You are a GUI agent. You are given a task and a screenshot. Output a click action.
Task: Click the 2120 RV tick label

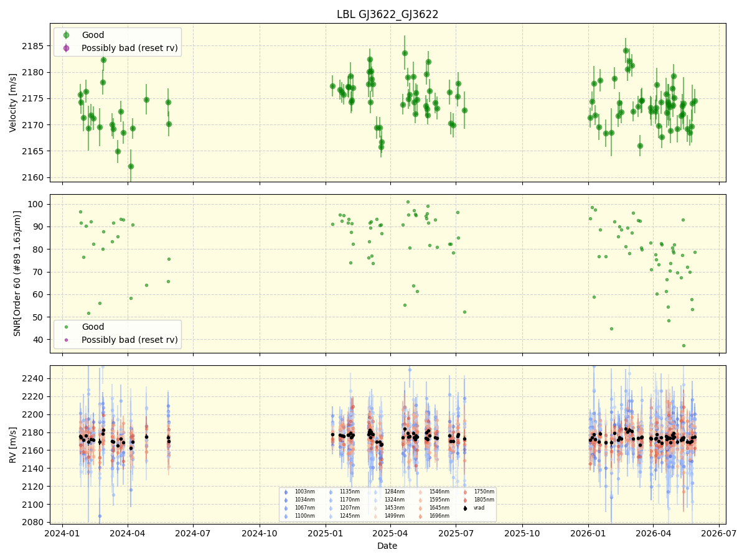click(34, 487)
